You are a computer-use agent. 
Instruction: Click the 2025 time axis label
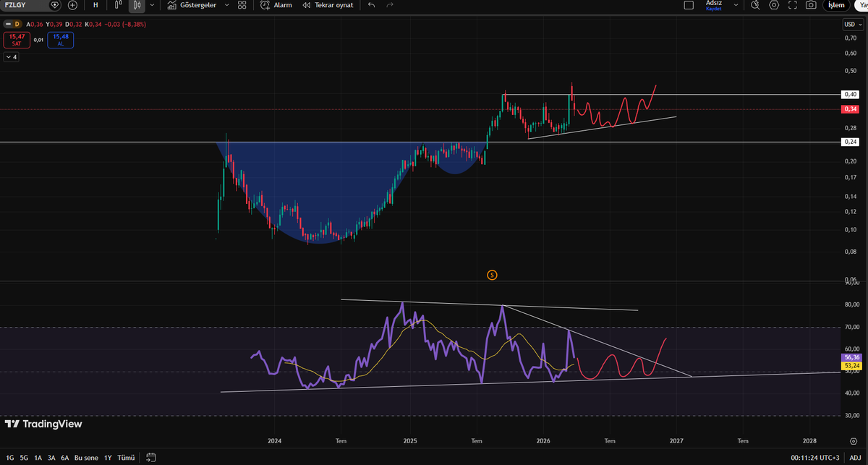pyautogui.click(x=410, y=440)
